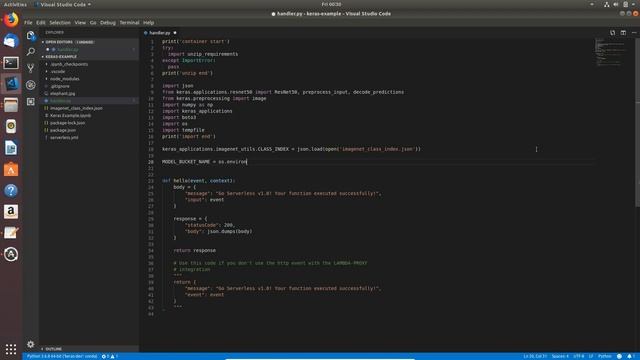Screen dimensions: 640x360
Task: Expand the .vscode folder
Action: pos(58,71)
